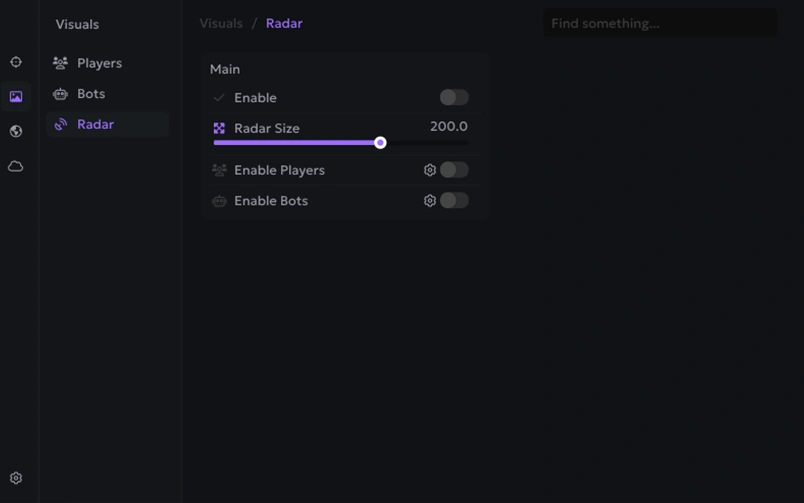The image size is (804, 503).
Task: Open the cloud section icon in sidebar
Action: [x=16, y=166]
